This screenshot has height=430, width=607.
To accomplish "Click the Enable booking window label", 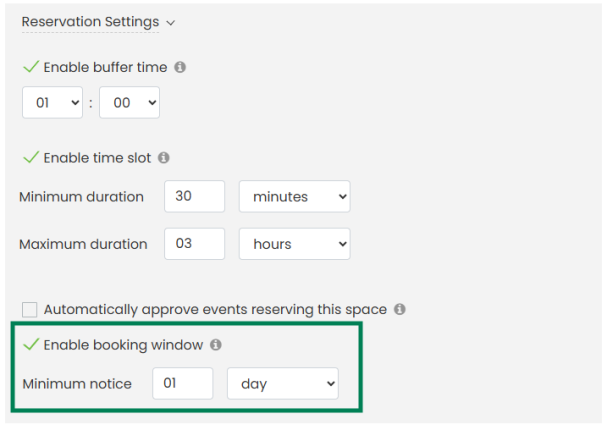I will [123, 345].
